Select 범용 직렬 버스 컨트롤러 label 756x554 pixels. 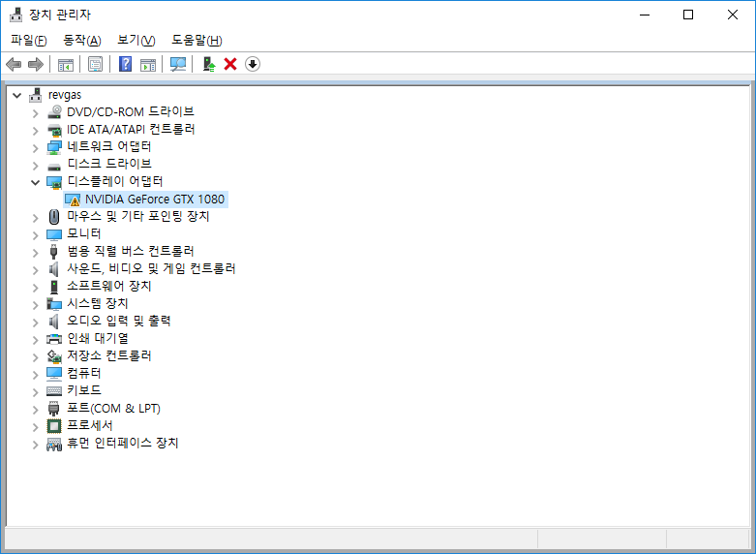point(131,252)
